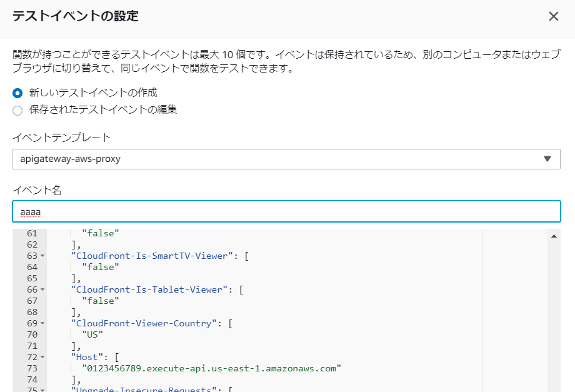This screenshot has height=392, width=575.
Task: Click the template dropdown chevron icon
Action: [x=549, y=159]
